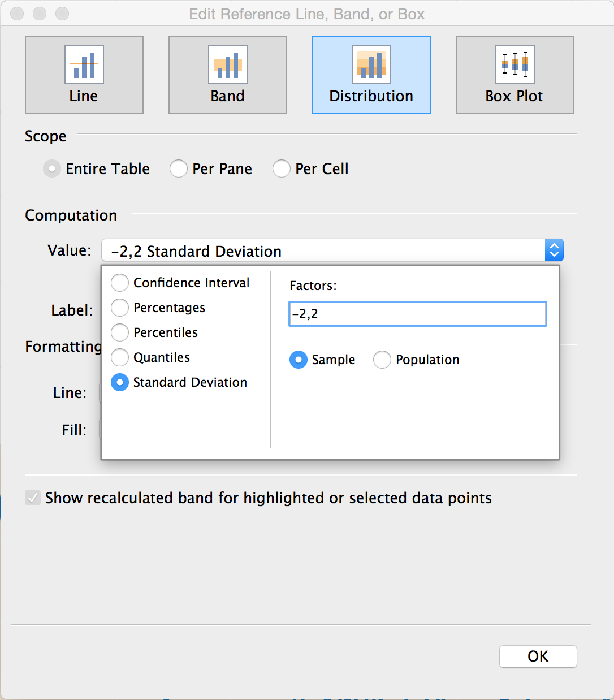
Task: Set scope to Per Pane
Action: pos(179,168)
